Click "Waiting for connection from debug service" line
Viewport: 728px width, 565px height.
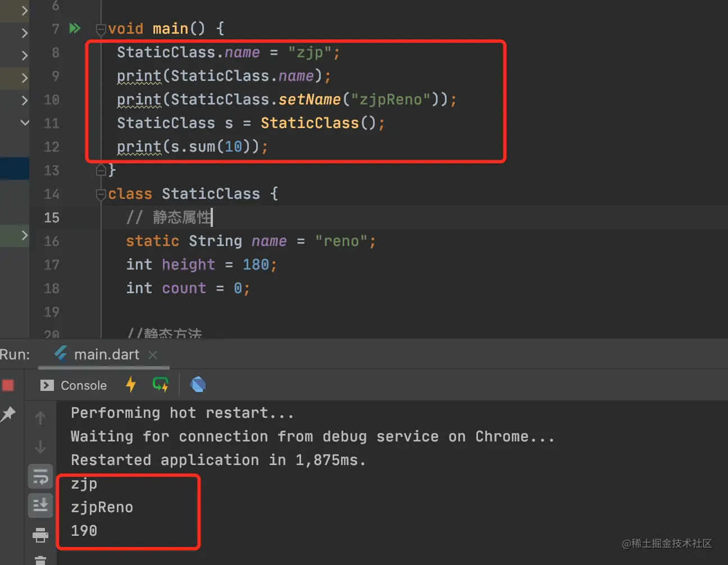coord(312,436)
